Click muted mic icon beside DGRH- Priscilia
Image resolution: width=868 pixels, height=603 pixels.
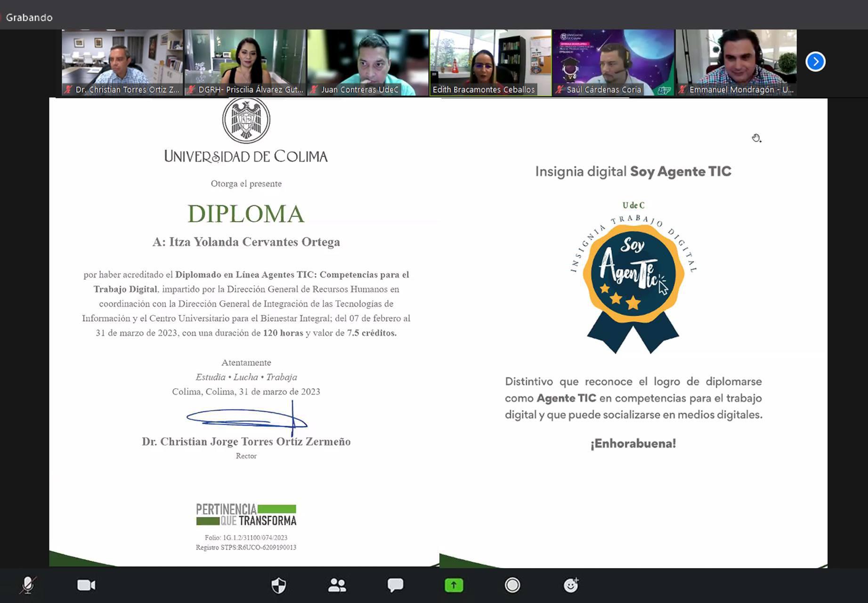pyautogui.click(x=191, y=90)
